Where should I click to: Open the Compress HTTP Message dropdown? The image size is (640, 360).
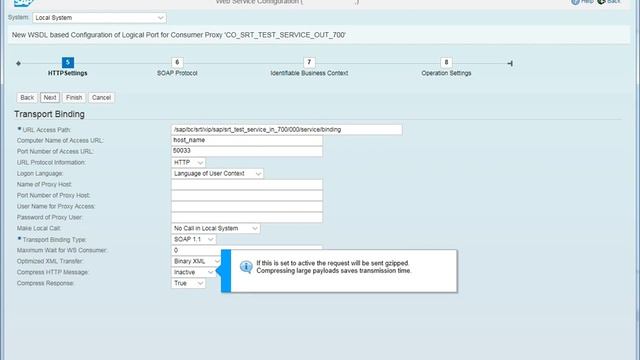pyautogui.click(x=193, y=272)
